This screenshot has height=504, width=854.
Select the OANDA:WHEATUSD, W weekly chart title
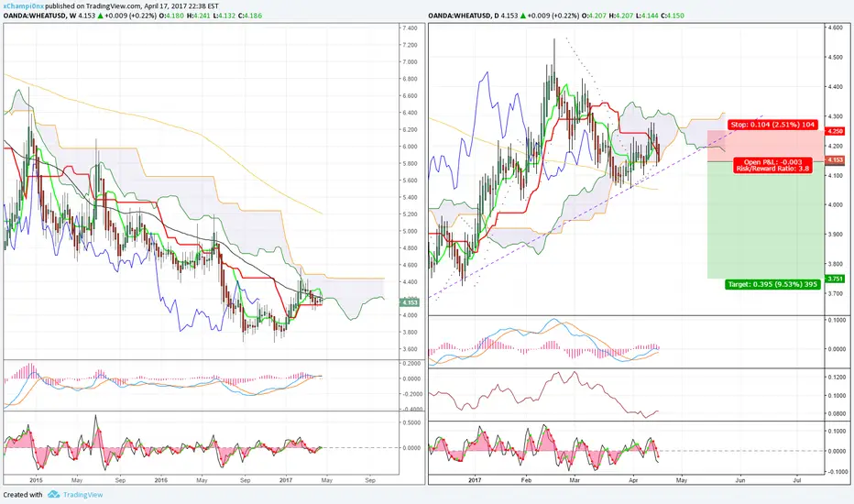point(39,16)
